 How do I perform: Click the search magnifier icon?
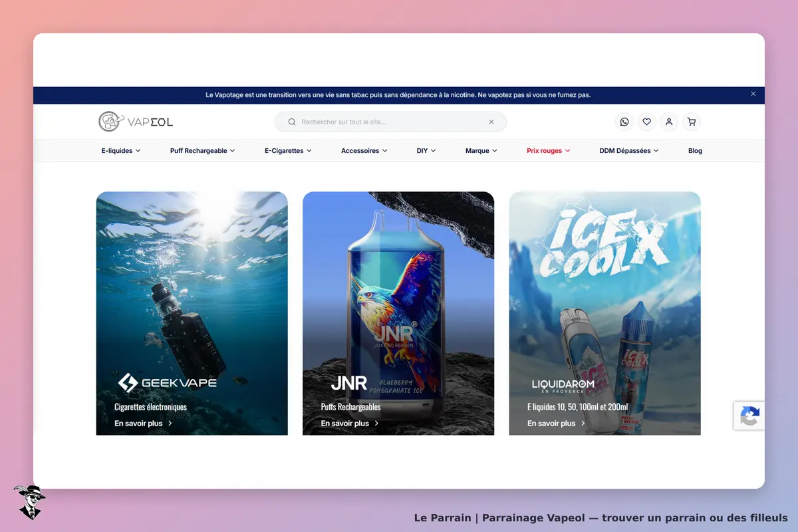point(291,122)
